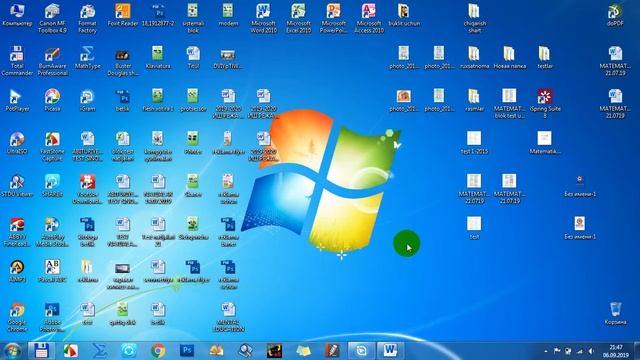
Task: Select the UltraISO desktop shortcut
Action: [x=17, y=143]
